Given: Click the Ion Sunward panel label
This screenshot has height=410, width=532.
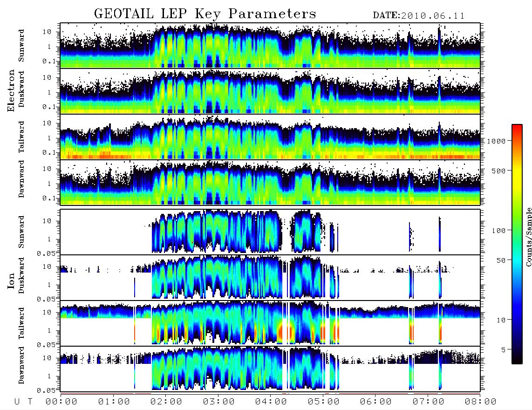Looking at the screenshot, I should (x=21, y=232).
